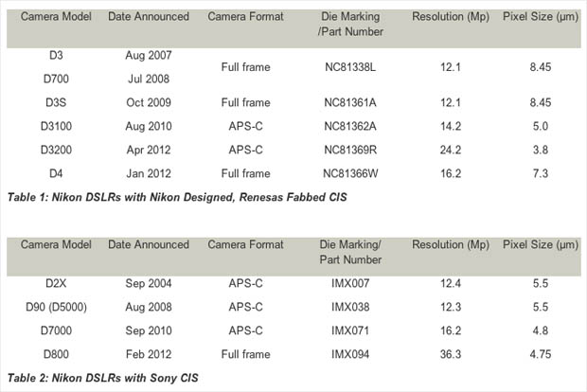Select the D800 camera entry

(x=56, y=354)
